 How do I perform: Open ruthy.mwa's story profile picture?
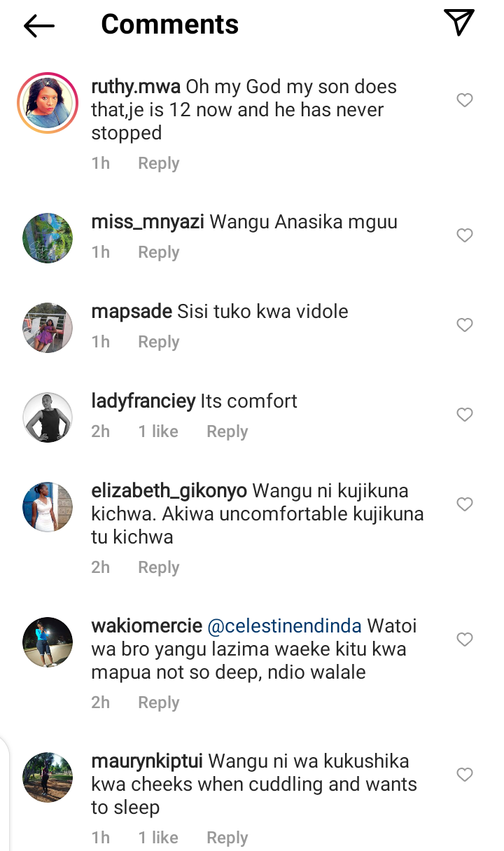coord(48,103)
